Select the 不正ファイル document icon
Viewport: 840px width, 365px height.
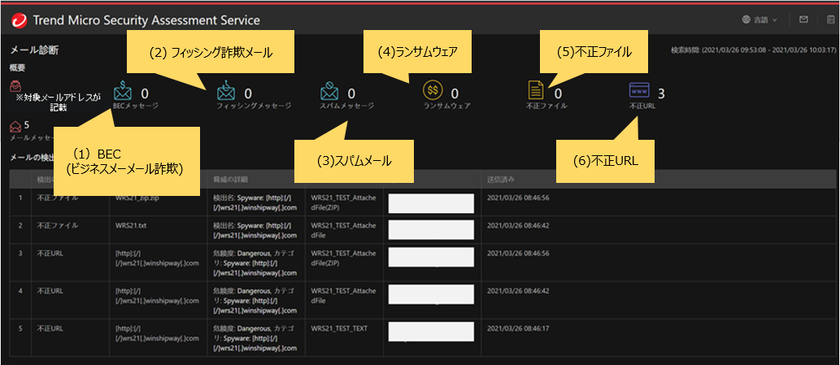coord(537,91)
